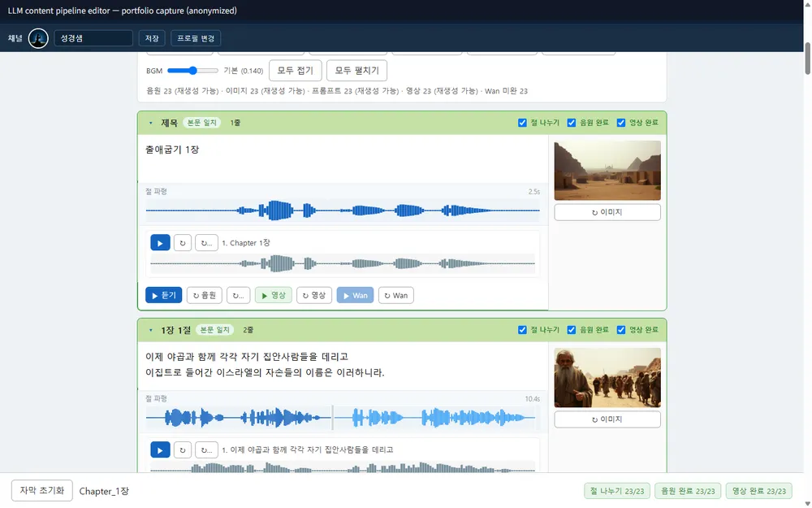
Task: Click the status summary text 음원 23 (재생성 가능)
Action: [x=182, y=91]
